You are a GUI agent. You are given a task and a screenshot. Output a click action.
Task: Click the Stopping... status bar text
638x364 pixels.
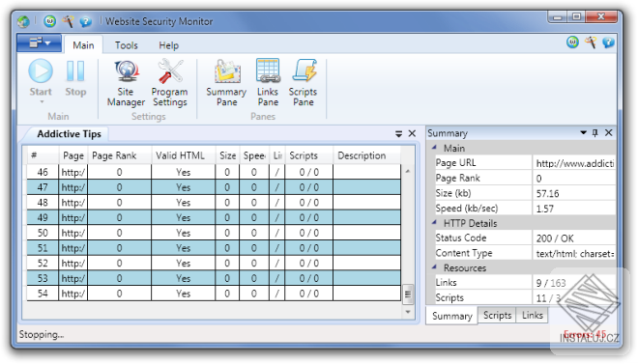[42, 334]
